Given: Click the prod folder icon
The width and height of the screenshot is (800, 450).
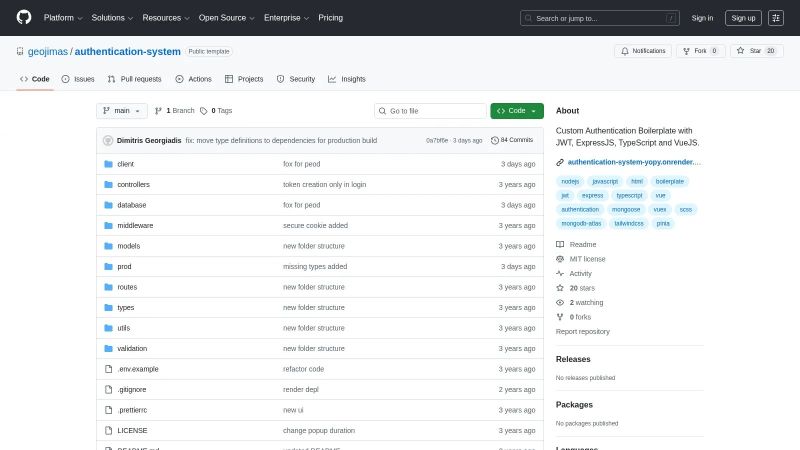Looking at the screenshot, I should 108,266.
